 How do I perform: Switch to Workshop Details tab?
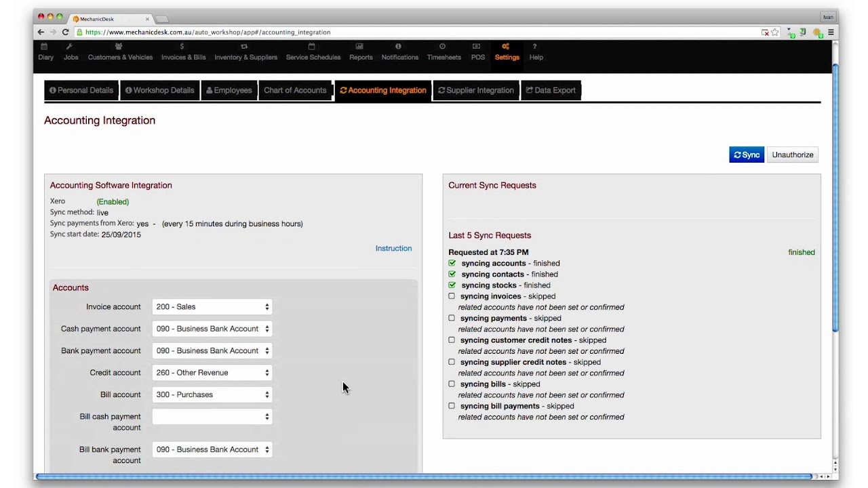pyautogui.click(x=160, y=90)
